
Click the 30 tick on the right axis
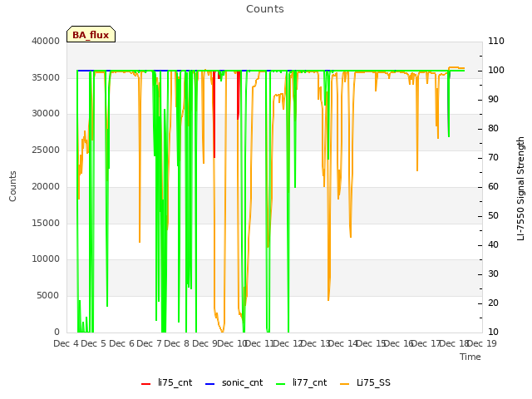tap(493, 274)
